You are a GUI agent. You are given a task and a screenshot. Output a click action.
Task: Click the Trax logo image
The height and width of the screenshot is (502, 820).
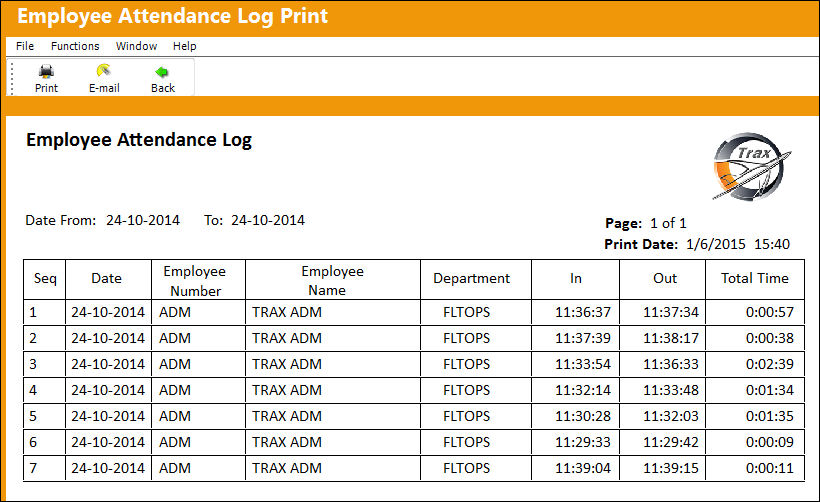751,166
